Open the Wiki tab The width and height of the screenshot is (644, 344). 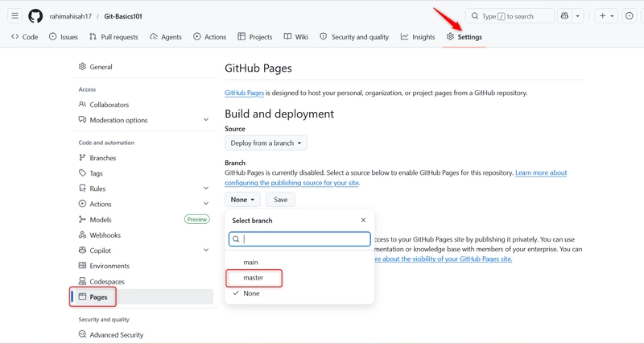point(295,36)
